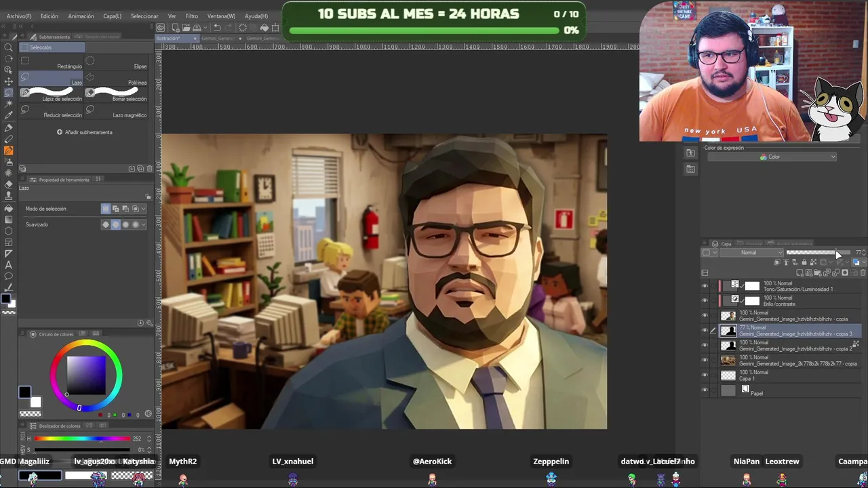Set new selection mode in Modo de selección
Screen dimensions: 868x488
click(106, 209)
